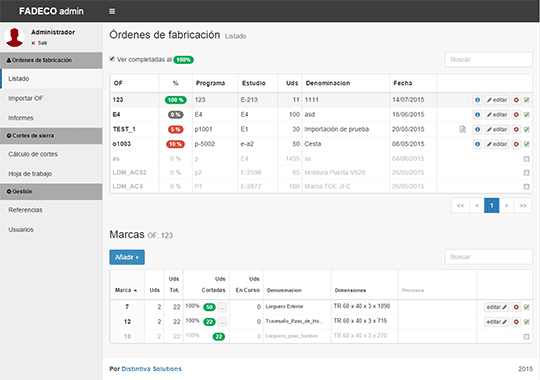Click the red delete icon for order E4
540x380 pixels.
coord(516,115)
